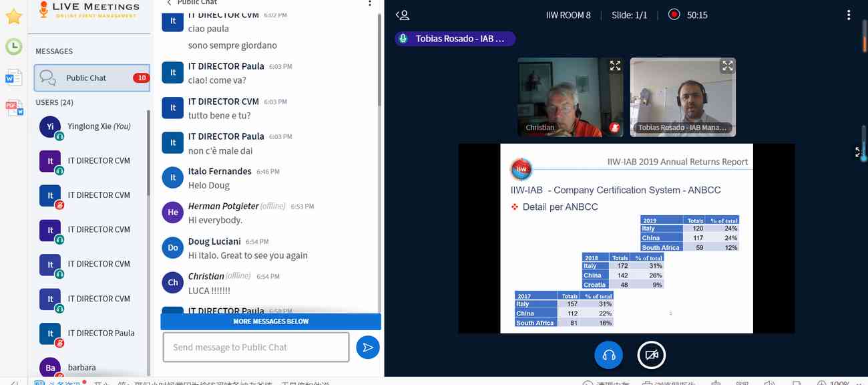Image resolution: width=868 pixels, height=385 pixels.
Task: Click the yellow star favorites icon
Action: (x=13, y=16)
